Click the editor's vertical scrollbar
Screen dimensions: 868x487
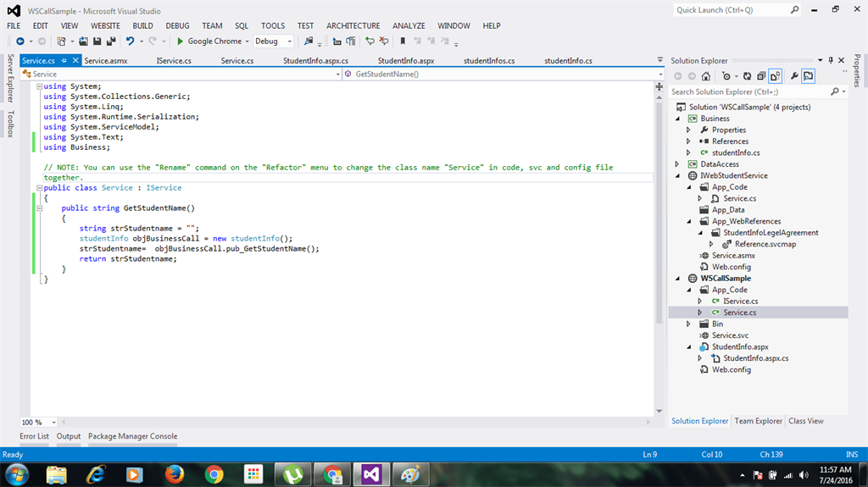tap(660, 212)
